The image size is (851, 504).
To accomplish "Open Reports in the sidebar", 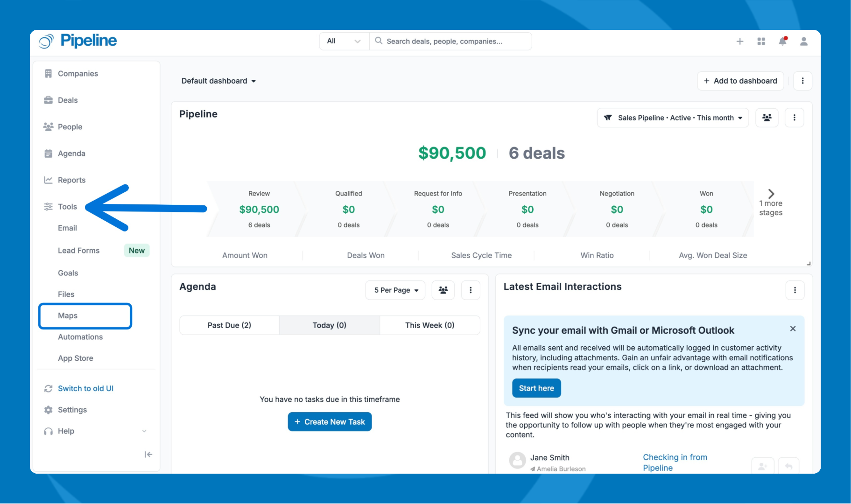I will (71, 180).
